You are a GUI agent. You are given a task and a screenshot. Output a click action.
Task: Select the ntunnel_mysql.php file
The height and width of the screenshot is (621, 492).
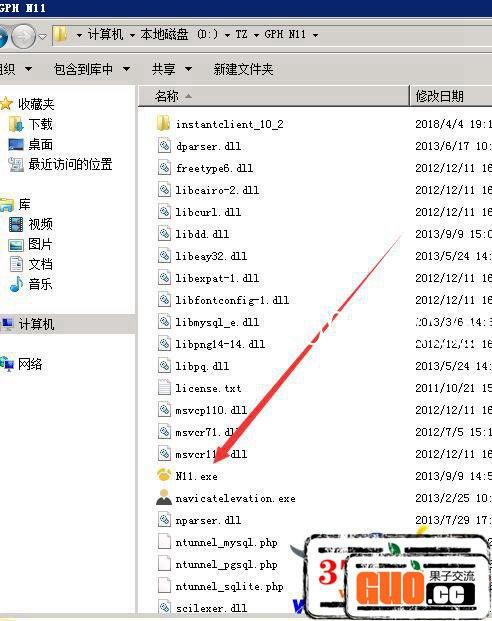click(226, 542)
